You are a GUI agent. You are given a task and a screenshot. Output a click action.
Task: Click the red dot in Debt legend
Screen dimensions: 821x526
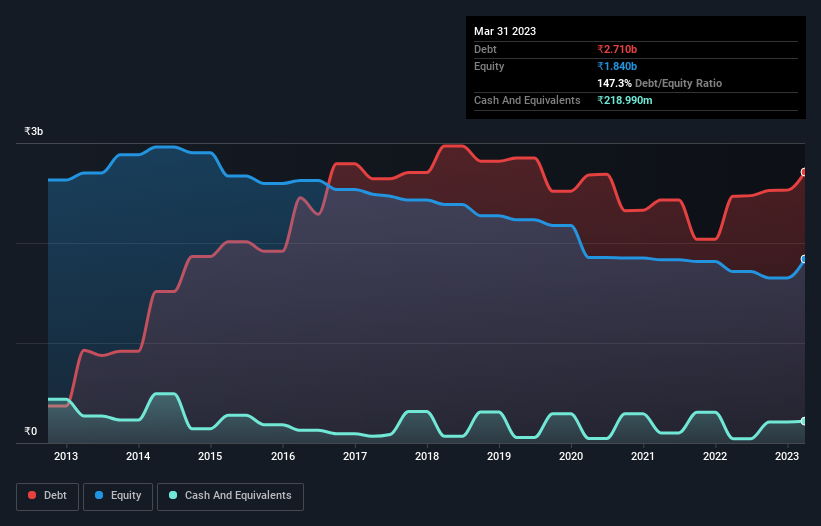[32, 495]
